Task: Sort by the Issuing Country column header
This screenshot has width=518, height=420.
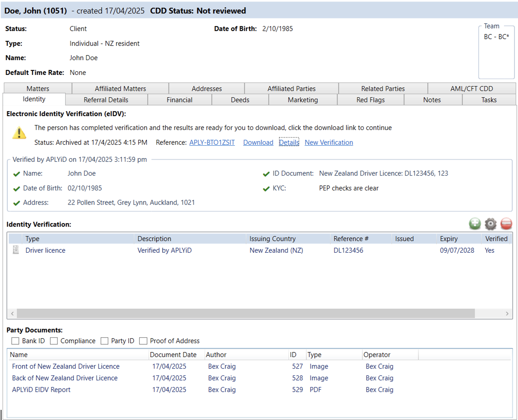Action: point(288,239)
